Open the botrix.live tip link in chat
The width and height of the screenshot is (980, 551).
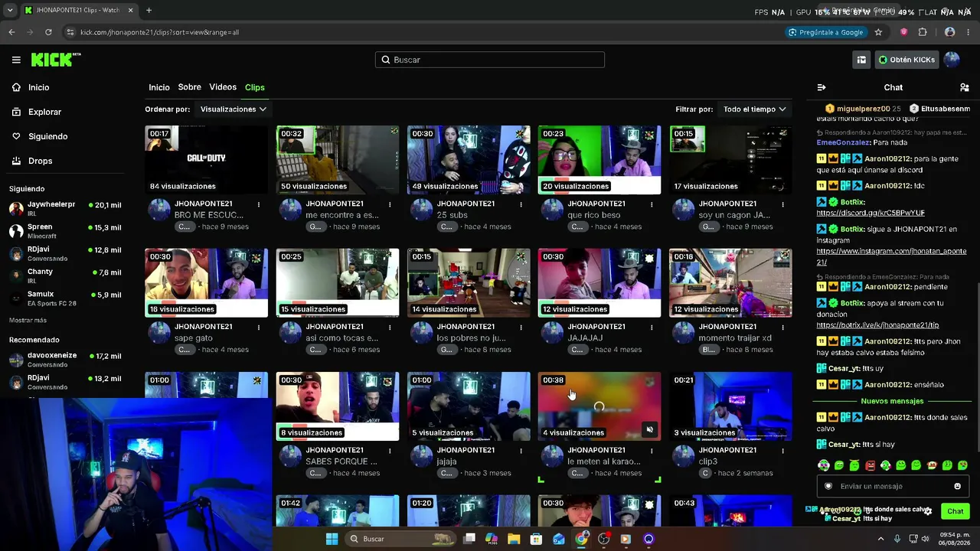coord(877,325)
